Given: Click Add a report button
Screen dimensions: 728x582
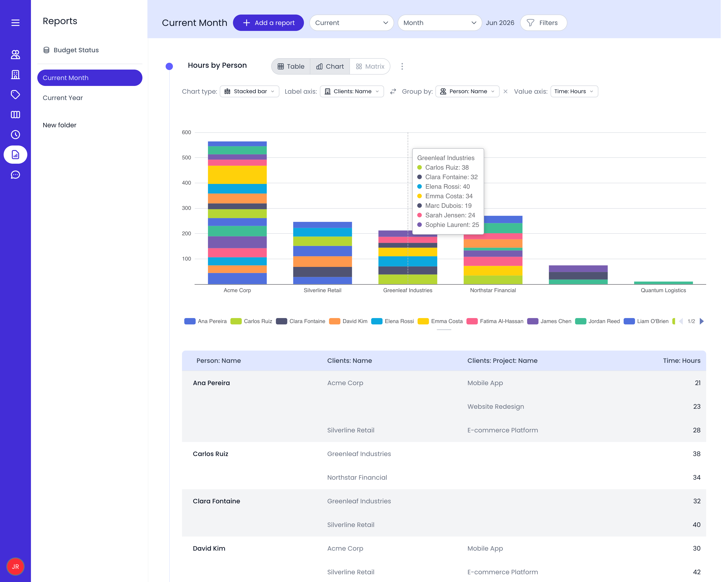Looking at the screenshot, I should click(268, 23).
